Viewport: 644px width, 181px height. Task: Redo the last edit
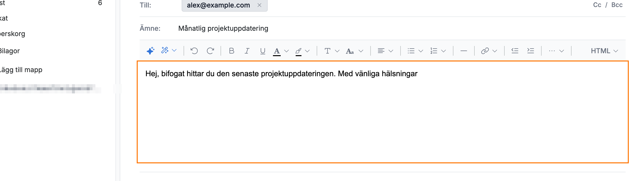210,51
